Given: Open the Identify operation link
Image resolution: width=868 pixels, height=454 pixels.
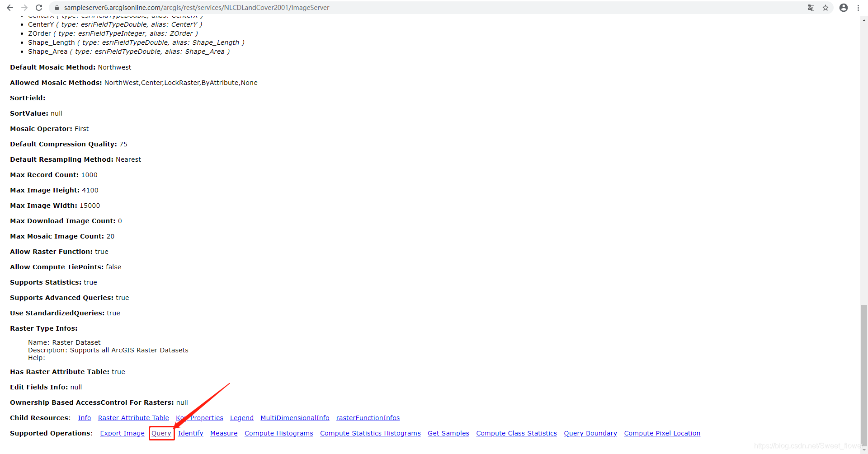Looking at the screenshot, I should (x=191, y=433).
